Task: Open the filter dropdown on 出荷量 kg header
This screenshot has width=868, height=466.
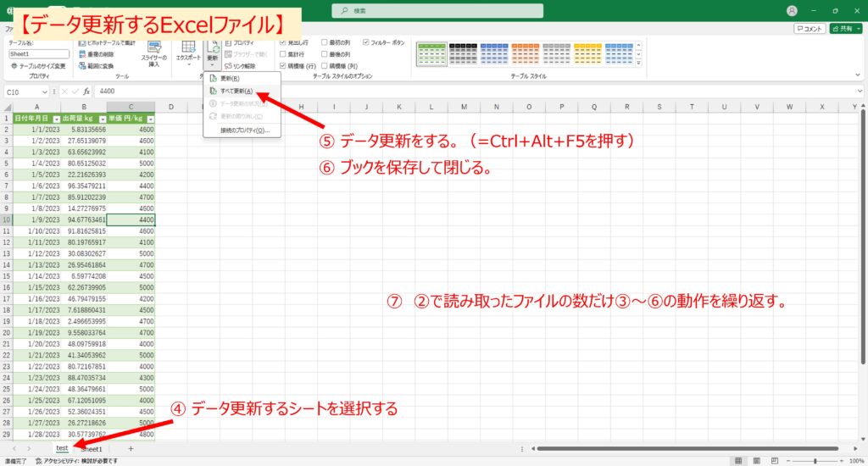Action: pos(102,119)
